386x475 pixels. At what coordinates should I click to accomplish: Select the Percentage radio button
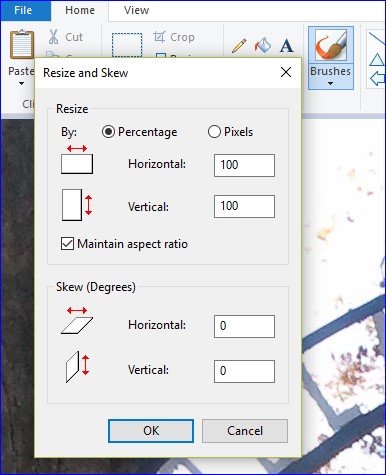click(108, 132)
